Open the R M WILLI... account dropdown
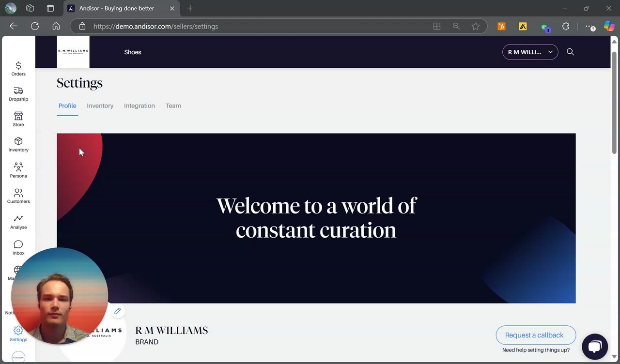620x364 pixels. (530, 52)
